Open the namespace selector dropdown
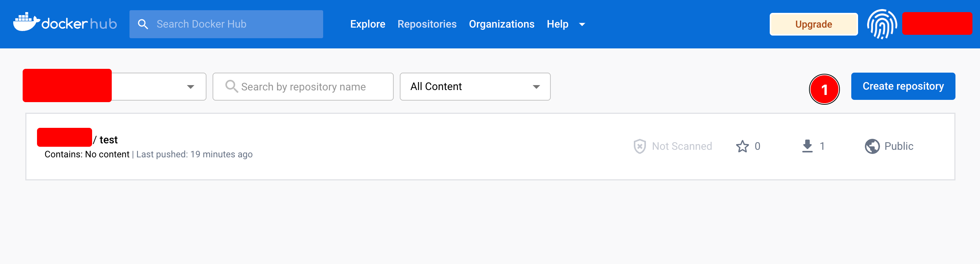980x264 pixels. (190, 87)
